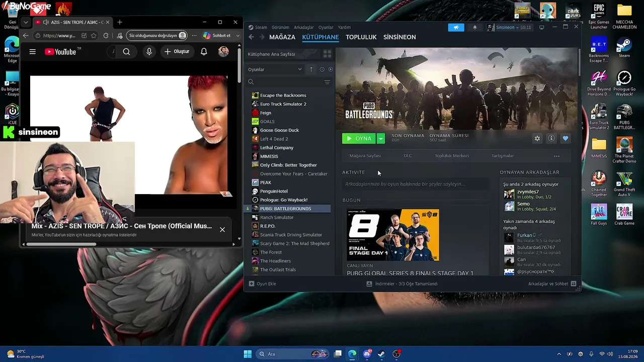
Task: Open YouTube account avatar menu
Action: 223,51
